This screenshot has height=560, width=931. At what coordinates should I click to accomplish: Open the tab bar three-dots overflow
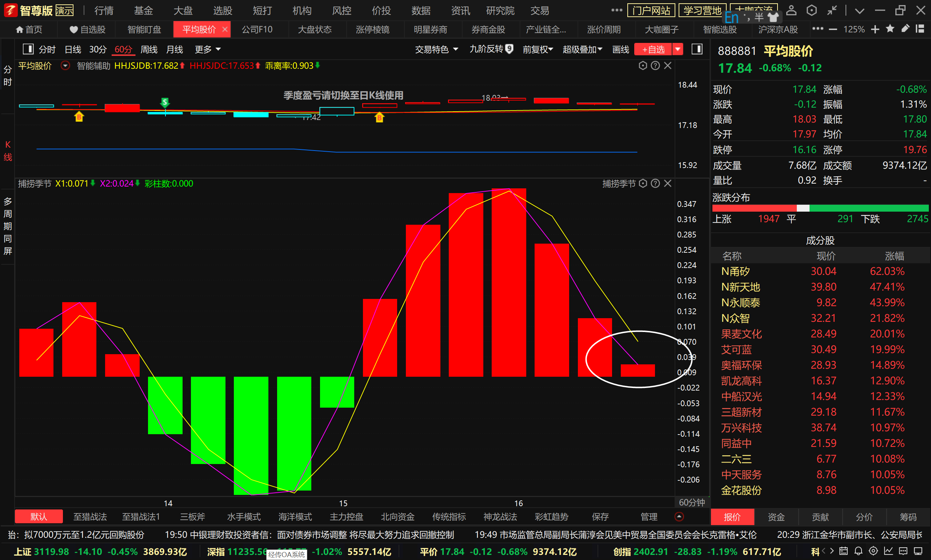point(818,29)
